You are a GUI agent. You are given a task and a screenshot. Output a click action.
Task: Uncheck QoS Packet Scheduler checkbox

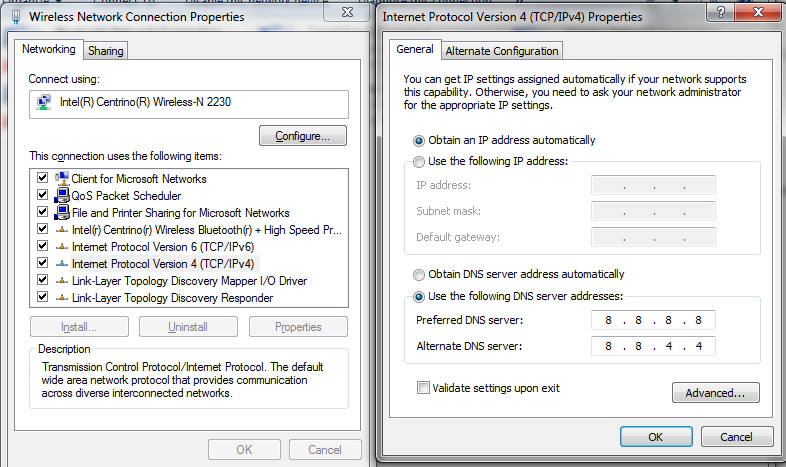point(42,196)
